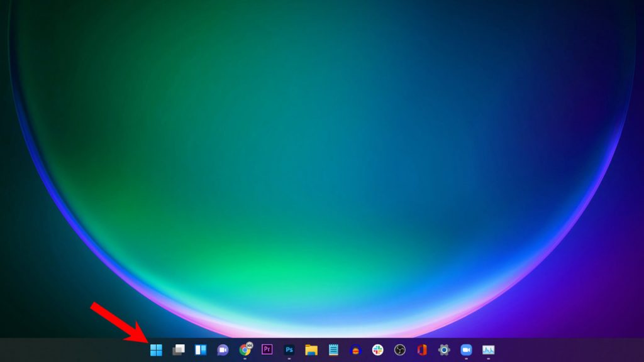
Task: Open File Explorer
Action: [311, 349]
